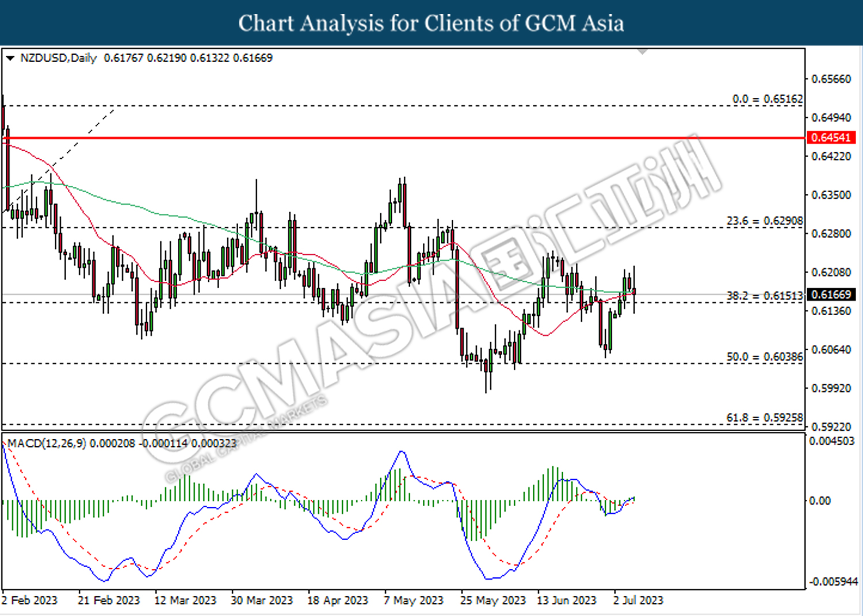Click the Chart Analysis for Clients of GCM Asia title
The width and height of the screenshot is (863, 616).
coord(431,24)
